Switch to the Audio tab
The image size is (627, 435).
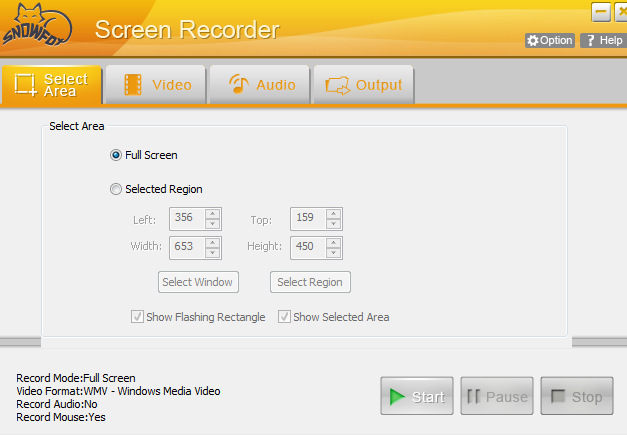[260, 85]
